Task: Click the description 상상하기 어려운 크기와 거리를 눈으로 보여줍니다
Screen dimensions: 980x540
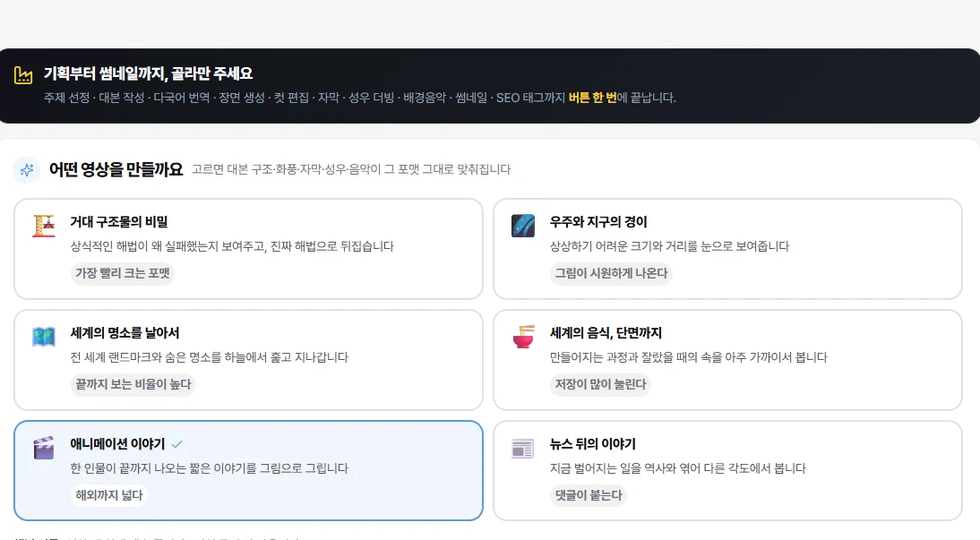Action: 669,246
